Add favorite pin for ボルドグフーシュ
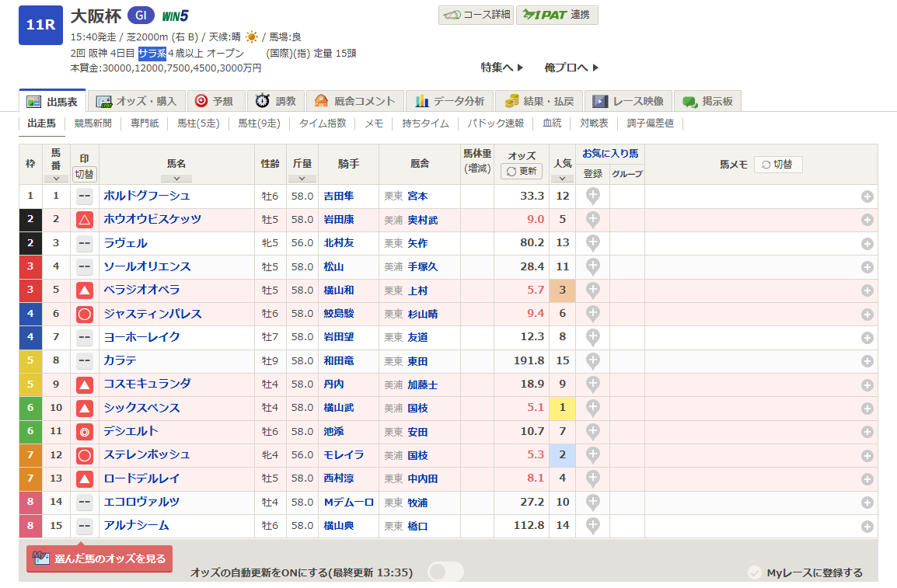897x588 pixels. coord(592,196)
